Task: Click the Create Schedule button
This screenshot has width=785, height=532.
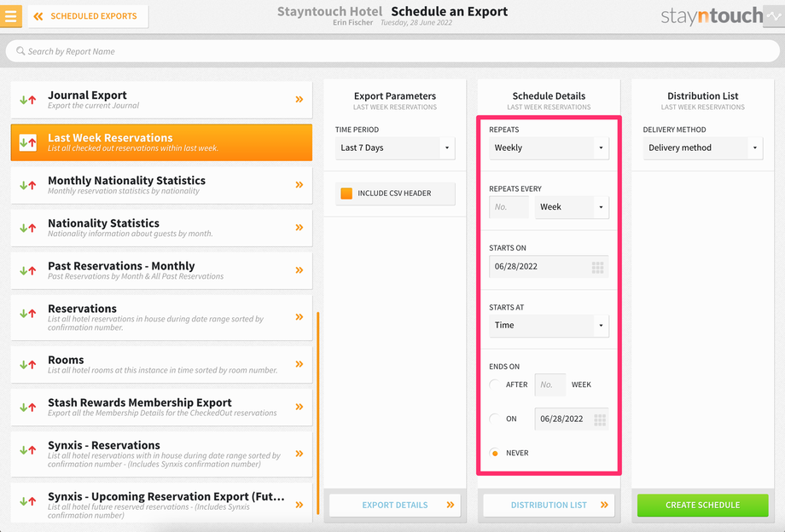Action: point(703,505)
